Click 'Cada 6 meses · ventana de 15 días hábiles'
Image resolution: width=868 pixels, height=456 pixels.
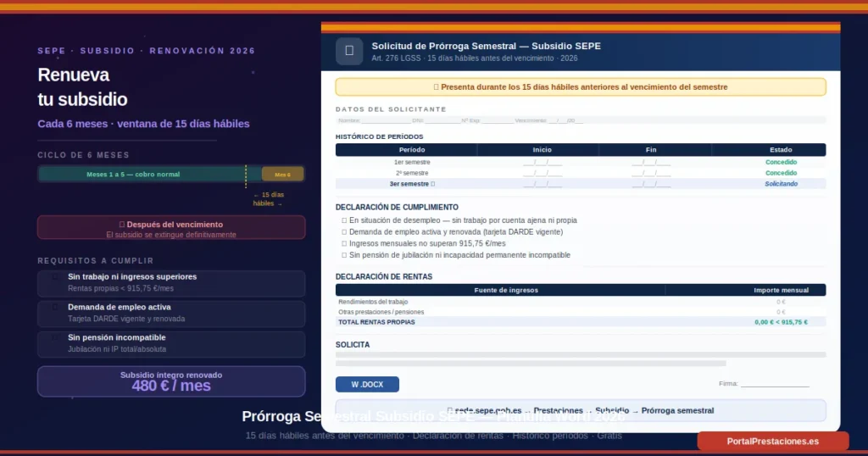click(x=143, y=124)
